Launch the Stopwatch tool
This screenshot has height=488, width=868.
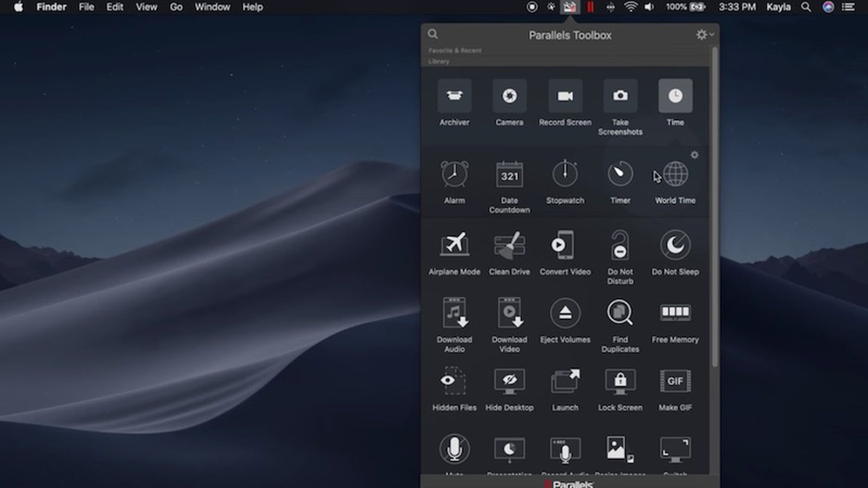click(565, 175)
